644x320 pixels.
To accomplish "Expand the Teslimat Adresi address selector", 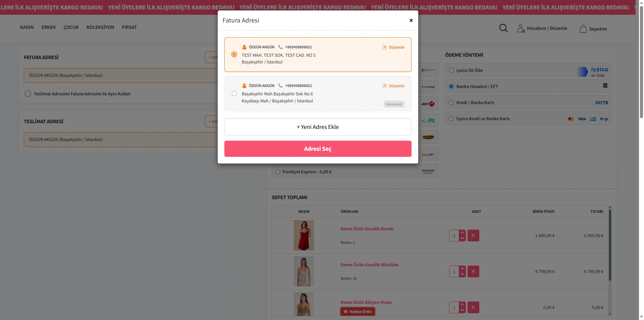I will coord(121,140).
